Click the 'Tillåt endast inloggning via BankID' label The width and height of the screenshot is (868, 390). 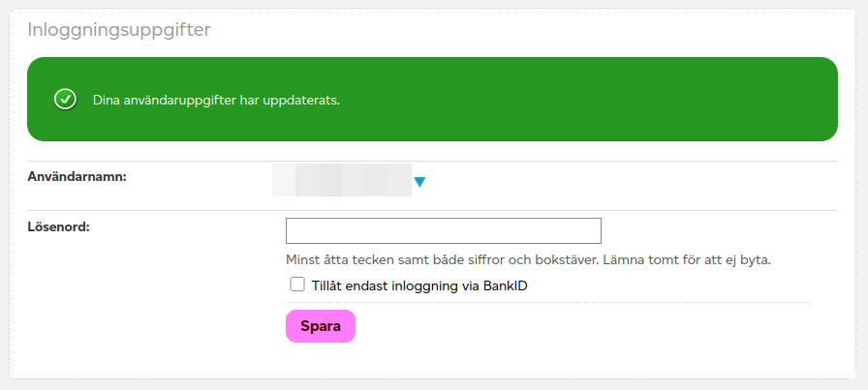pyautogui.click(x=418, y=286)
